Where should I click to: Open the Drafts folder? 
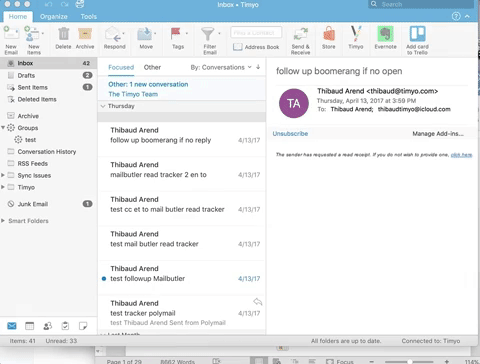[48, 75]
